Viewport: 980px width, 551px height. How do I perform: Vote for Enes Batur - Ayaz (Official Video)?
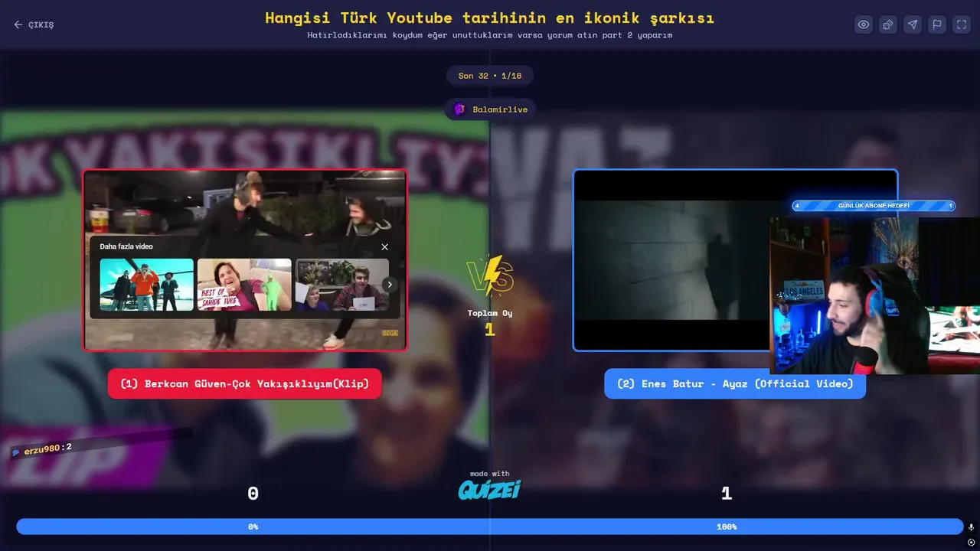(x=735, y=383)
